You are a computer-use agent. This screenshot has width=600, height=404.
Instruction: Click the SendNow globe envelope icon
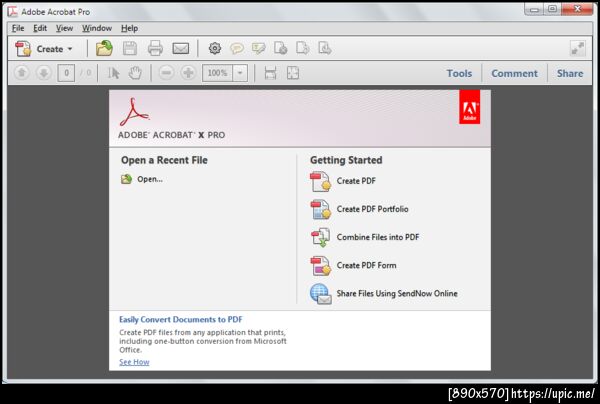tap(320, 294)
